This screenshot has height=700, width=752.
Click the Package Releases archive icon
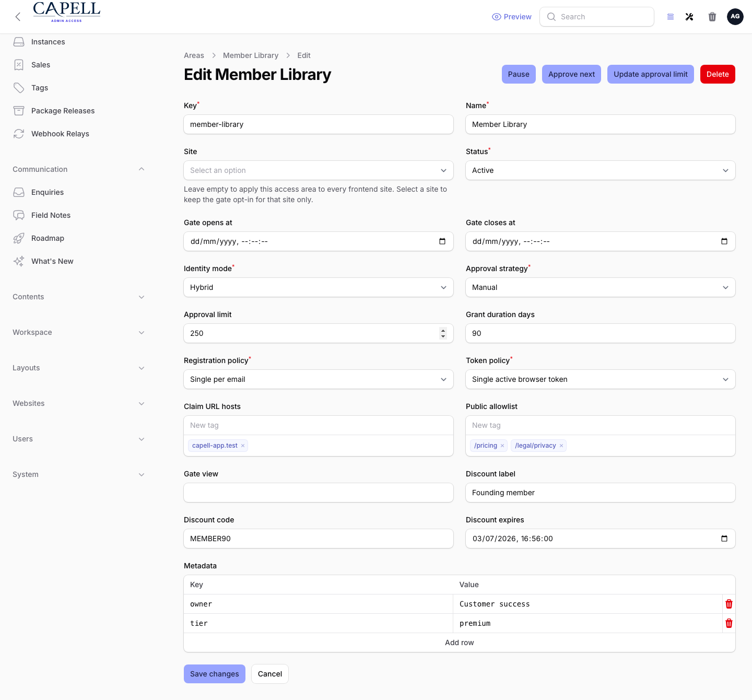pyautogui.click(x=19, y=111)
